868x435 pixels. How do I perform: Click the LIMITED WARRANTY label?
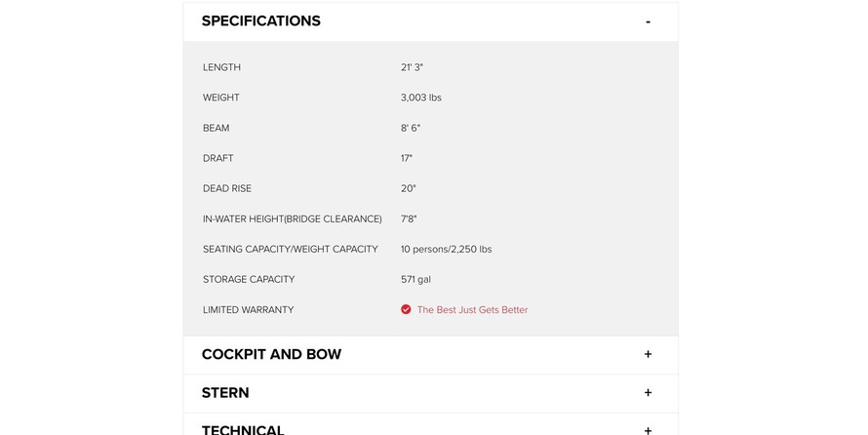(248, 310)
